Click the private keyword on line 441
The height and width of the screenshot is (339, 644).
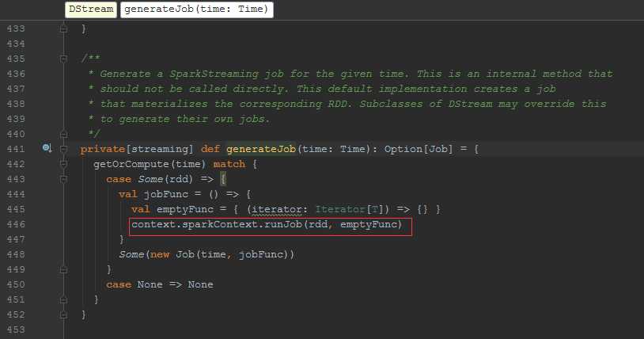pyautogui.click(x=103, y=149)
